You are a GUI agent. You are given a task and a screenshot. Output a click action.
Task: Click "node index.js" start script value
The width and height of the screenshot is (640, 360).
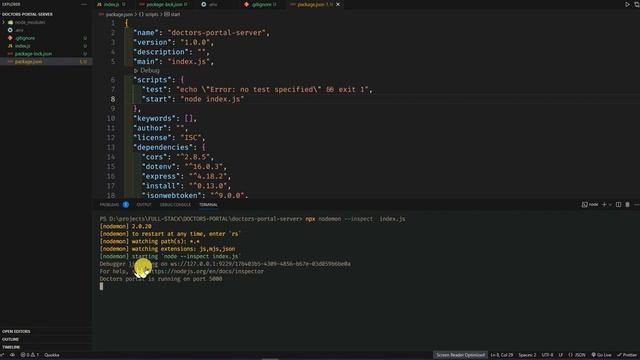212,99
